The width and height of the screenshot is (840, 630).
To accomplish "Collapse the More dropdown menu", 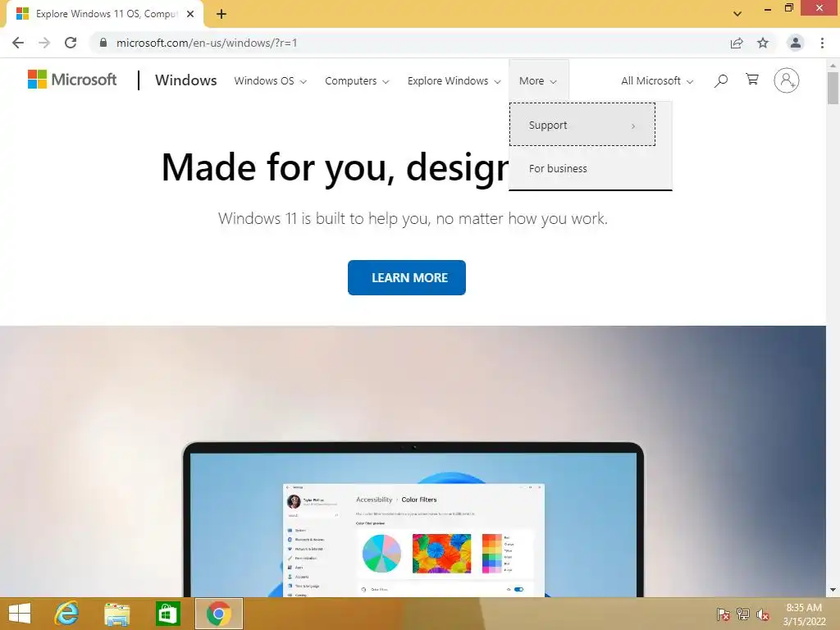I will (538, 81).
